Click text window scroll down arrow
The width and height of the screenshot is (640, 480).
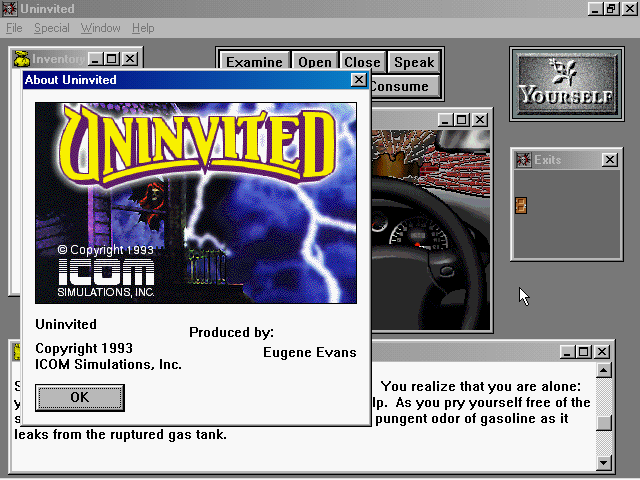[604, 463]
